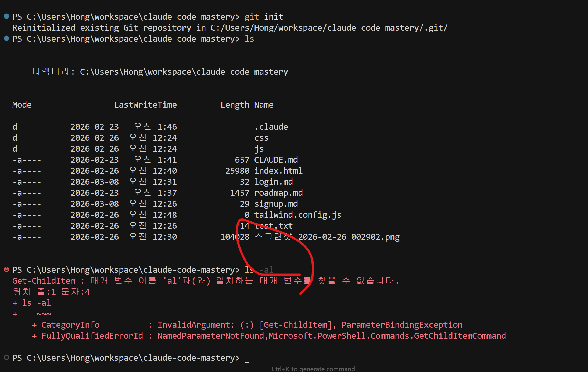Click the blue command marker next to first ls
The width and height of the screenshot is (588, 372).
coord(6,38)
